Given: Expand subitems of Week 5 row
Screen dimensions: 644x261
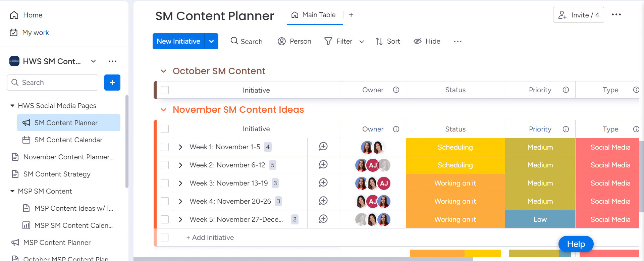Looking at the screenshot, I should (180, 219).
